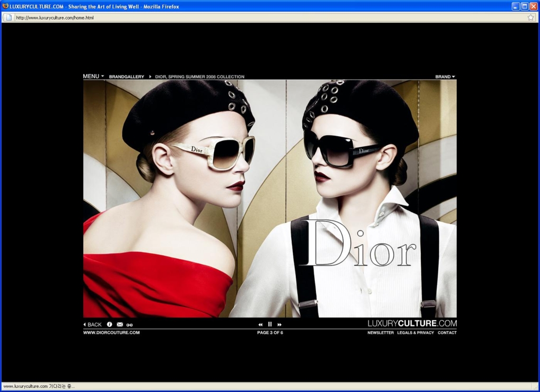
Task: Click the LUXURYCULTURE.COM logo
Action: [x=412, y=323]
